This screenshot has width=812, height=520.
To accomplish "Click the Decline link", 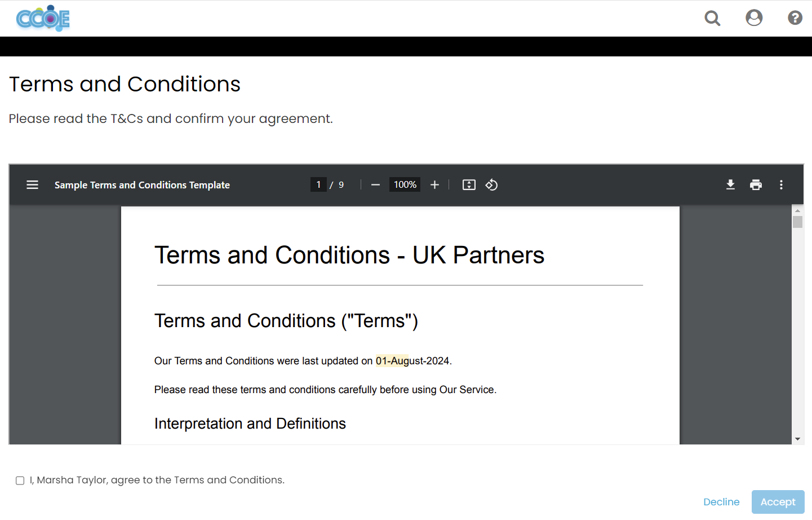I will pyautogui.click(x=721, y=502).
